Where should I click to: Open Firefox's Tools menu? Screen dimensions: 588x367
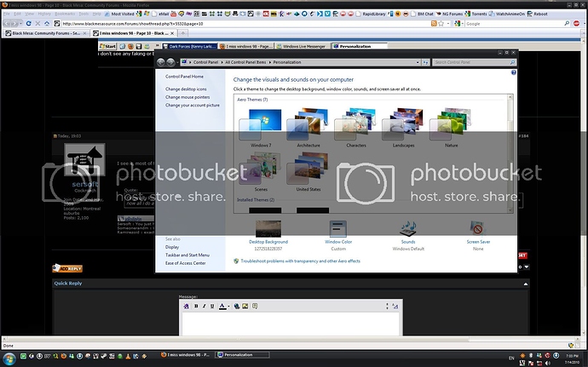(x=84, y=14)
